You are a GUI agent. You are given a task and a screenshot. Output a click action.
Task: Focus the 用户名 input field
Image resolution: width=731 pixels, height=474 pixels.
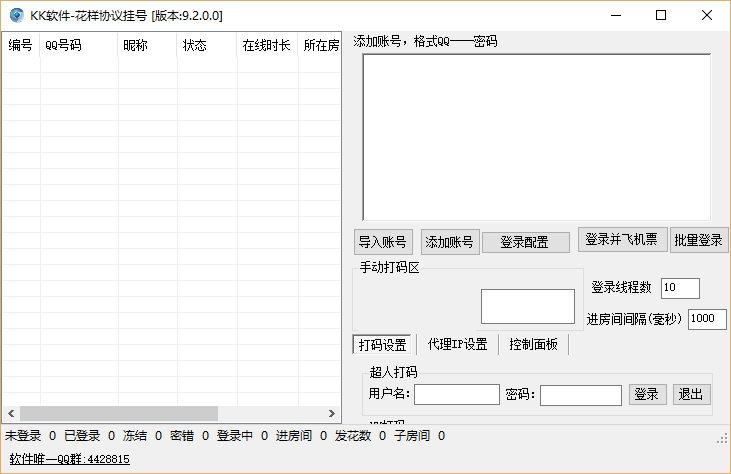tap(456, 395)
